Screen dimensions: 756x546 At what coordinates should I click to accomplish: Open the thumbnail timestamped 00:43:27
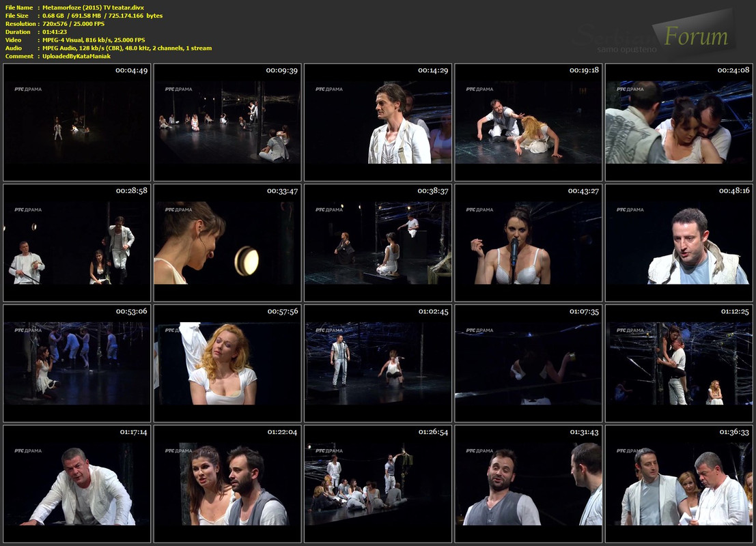529,243
